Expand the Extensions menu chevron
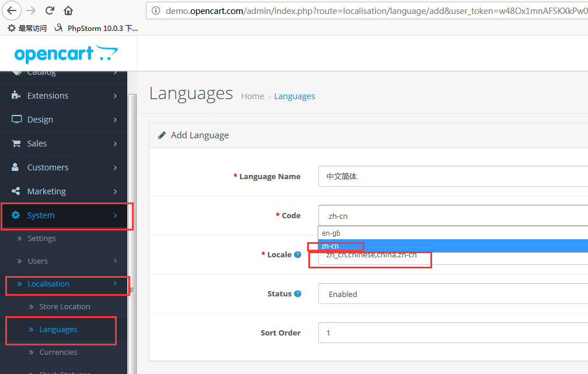This screenshot has width=588, height=374. (x=115, y=96)
